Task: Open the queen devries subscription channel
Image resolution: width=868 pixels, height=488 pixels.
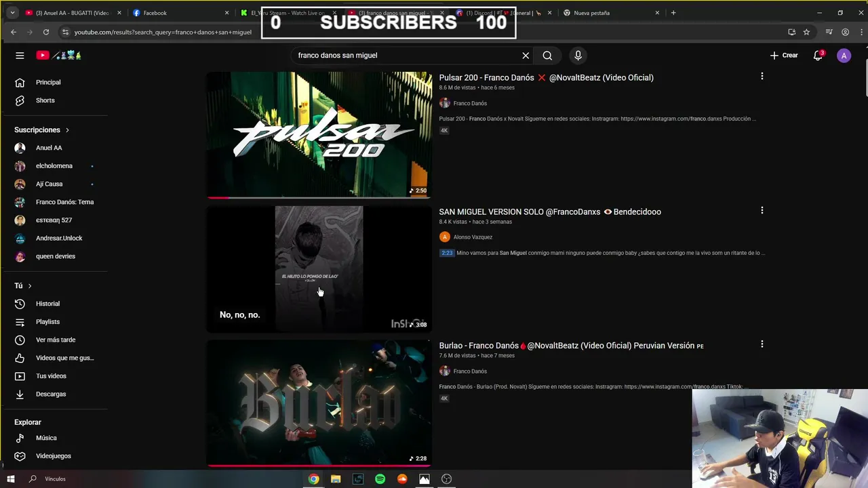Action: click(54, 256)
